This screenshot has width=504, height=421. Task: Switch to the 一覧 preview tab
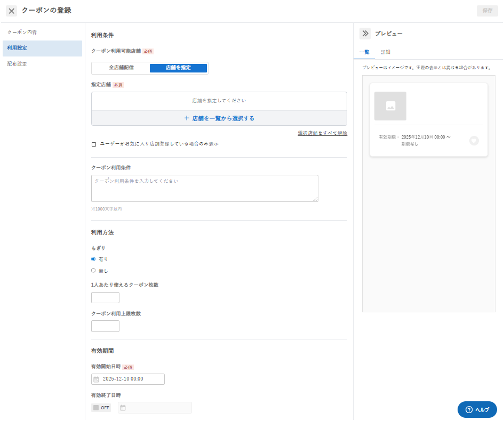click(x=364, y=52)
